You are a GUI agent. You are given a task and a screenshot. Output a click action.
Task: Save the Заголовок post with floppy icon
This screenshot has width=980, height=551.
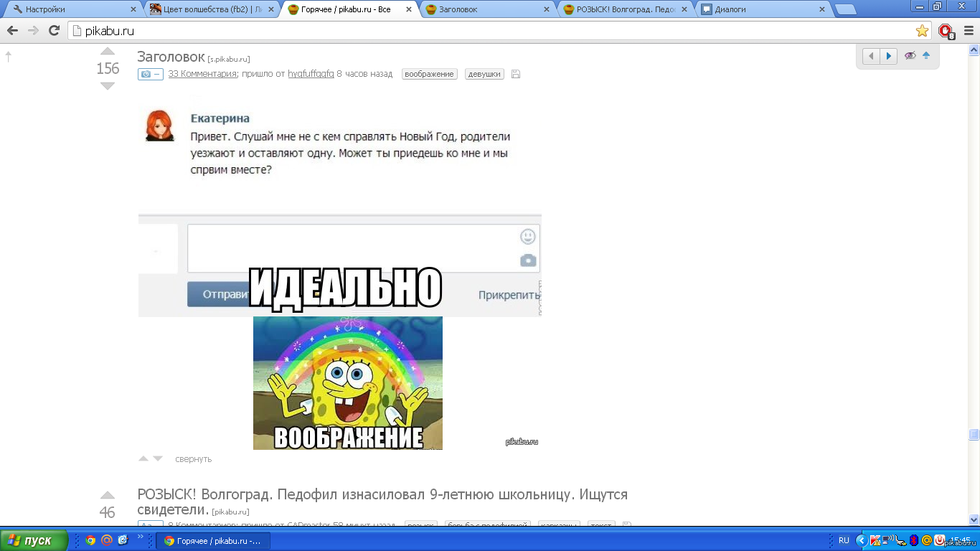click(x=516, y=74)
